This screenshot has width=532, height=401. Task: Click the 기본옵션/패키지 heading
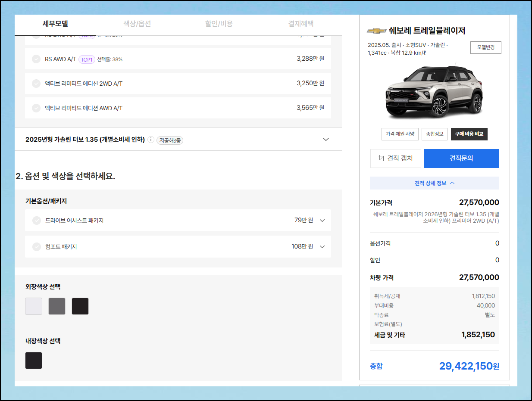(46, 201)
